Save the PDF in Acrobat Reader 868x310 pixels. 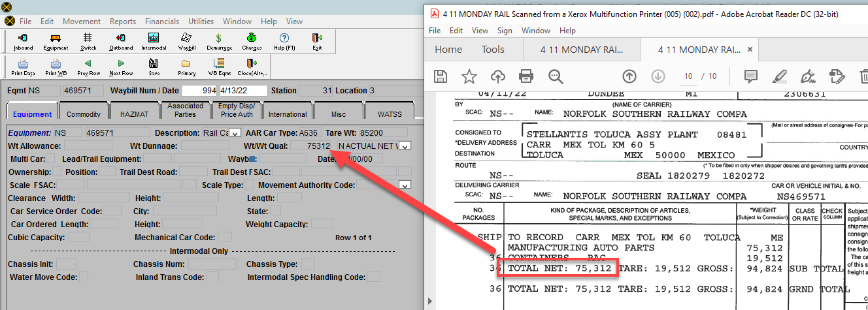coord(441,76)
